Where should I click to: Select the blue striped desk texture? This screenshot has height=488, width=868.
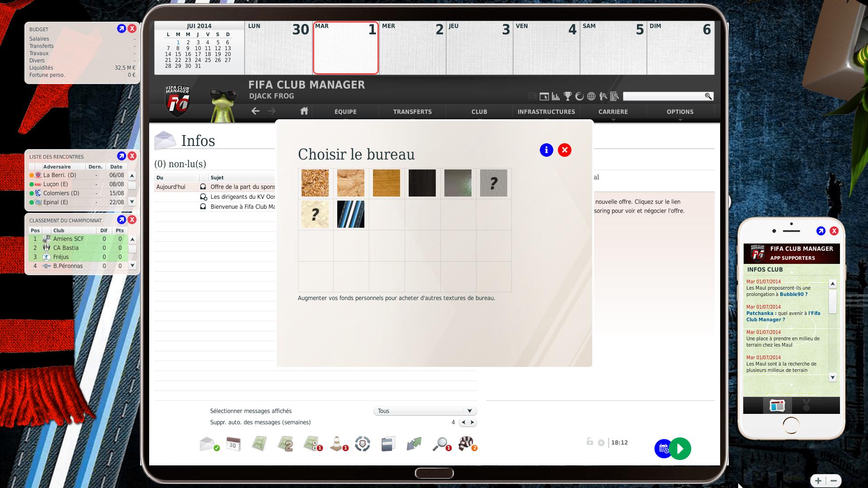pyautogui.click(x=351, y=214)
